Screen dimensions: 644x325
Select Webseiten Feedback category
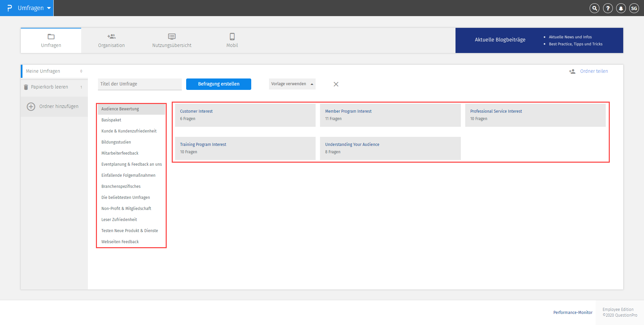tap(131, 242)
